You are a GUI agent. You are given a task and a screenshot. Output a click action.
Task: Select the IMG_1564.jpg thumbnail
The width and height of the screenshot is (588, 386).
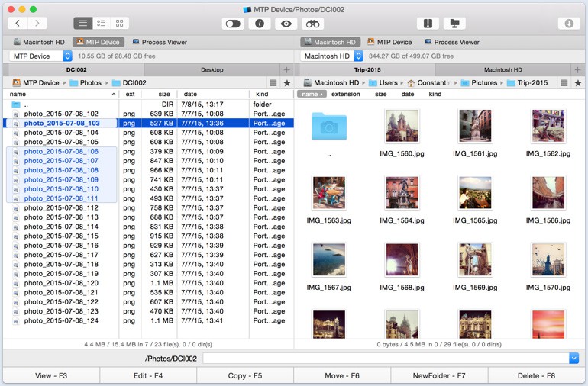pyautogui.click(x=402, y=194)
